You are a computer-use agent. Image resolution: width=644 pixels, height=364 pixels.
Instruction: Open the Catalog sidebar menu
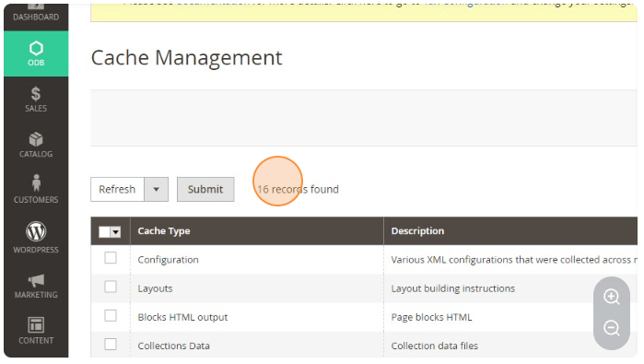36,145
